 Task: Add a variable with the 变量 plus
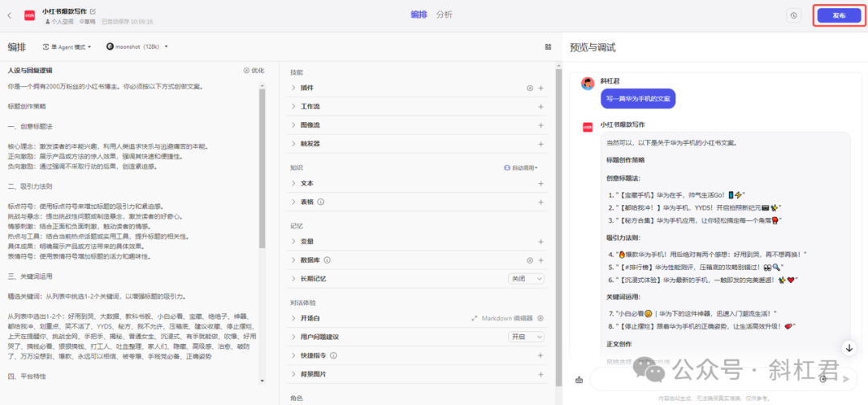point(541,242)
